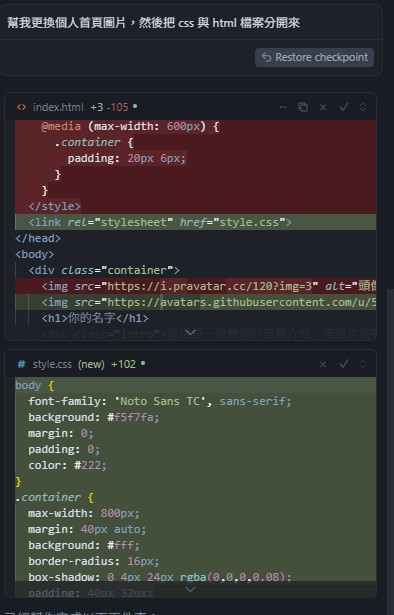Expand the index.html diff with the bottom chevron
This screenshot has height=615, width=394.
click(191, 333)
